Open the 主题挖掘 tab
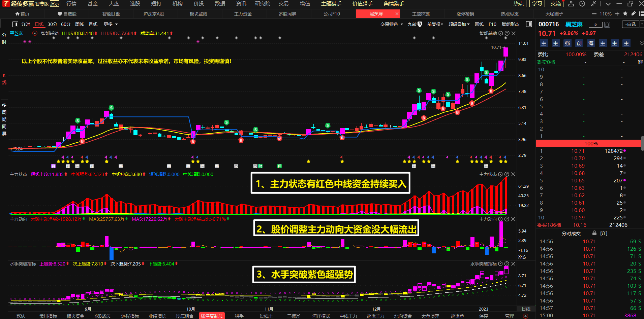The height and width of the screenshot is (319, 644). point(421,14)
